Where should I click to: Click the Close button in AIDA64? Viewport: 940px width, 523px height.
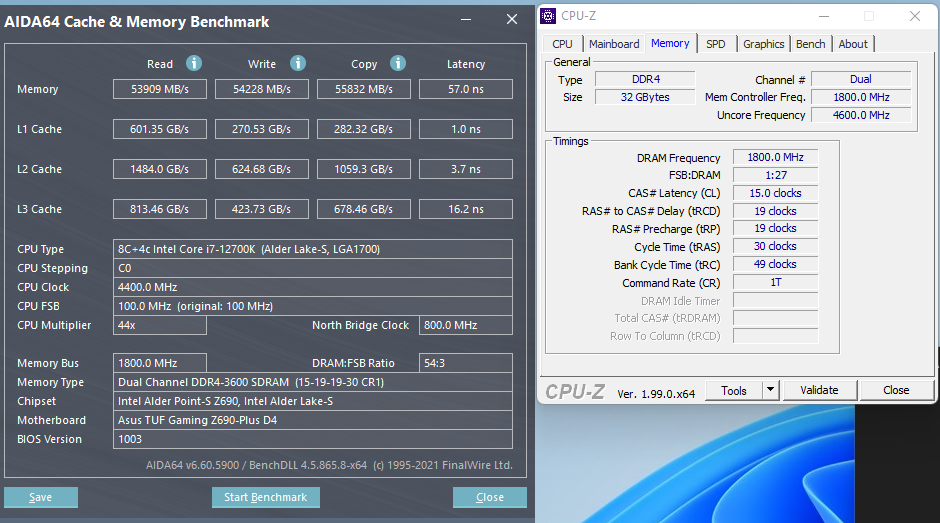[x=490, y=497]
